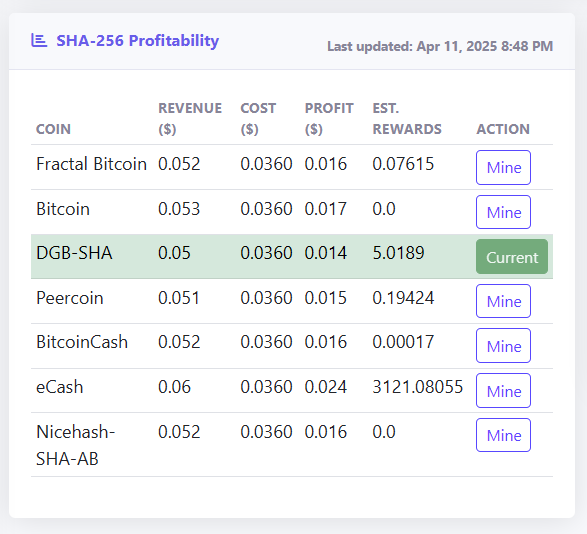This screenshot has height=534, width=587.
Task: Click DGB-SHA est. rewards 5.0189
Action: [398, 253]
